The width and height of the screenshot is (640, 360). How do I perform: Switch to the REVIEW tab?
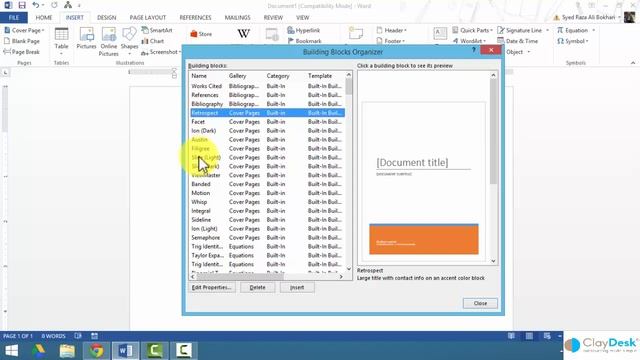click(x=273, y=18)
